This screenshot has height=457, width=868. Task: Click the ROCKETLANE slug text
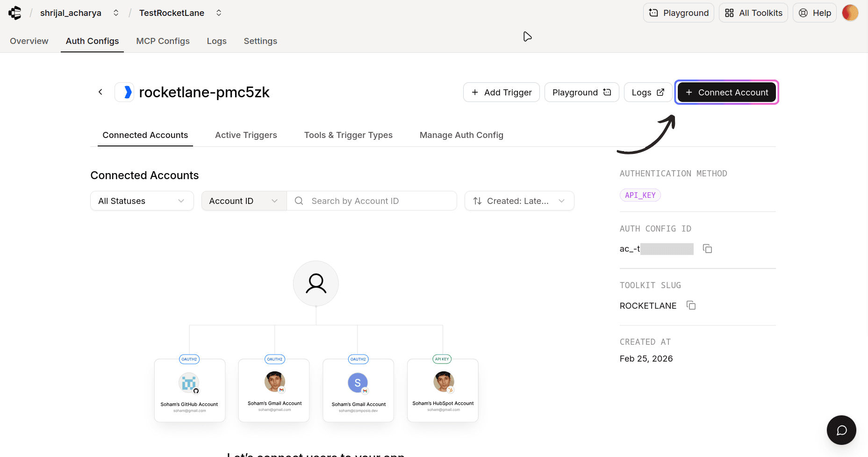coord(648,305)
